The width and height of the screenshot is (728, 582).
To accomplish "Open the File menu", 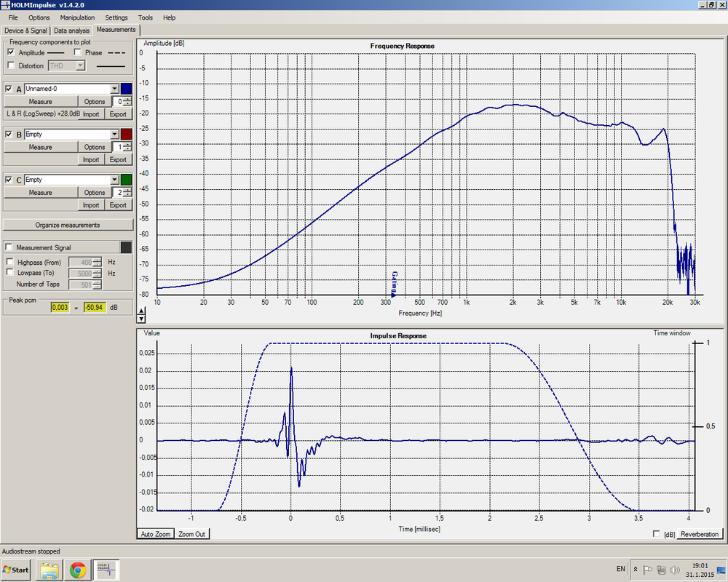I will [x=13, y=17].
